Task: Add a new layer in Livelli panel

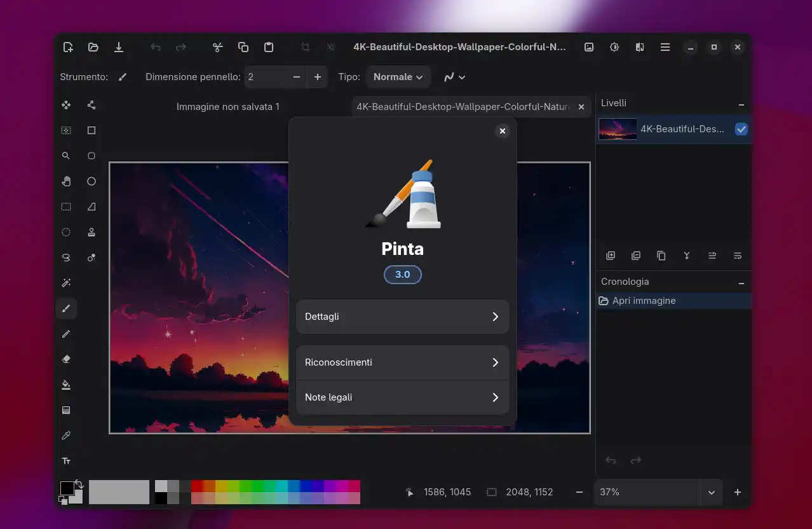Action: coord(611,256)
